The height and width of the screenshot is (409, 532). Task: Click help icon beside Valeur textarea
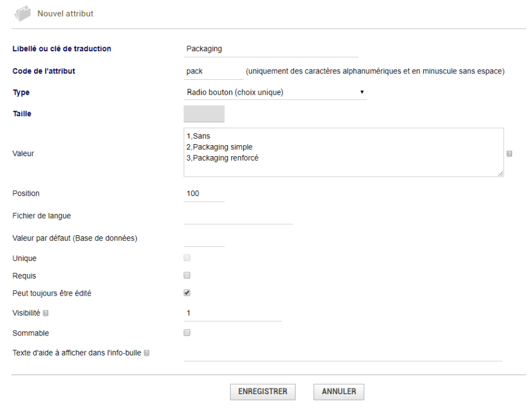point(509,154)
